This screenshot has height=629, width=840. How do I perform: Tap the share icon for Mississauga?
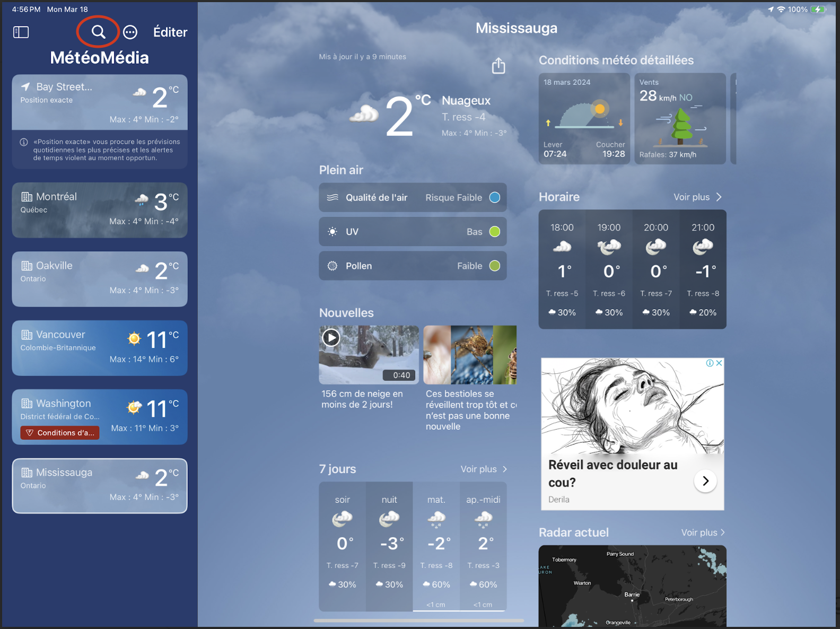click(x=498, y=66)
